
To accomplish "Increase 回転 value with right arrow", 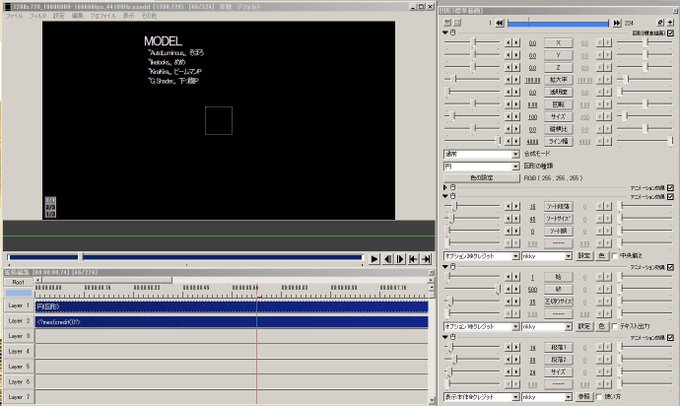I will pos(516,104).
